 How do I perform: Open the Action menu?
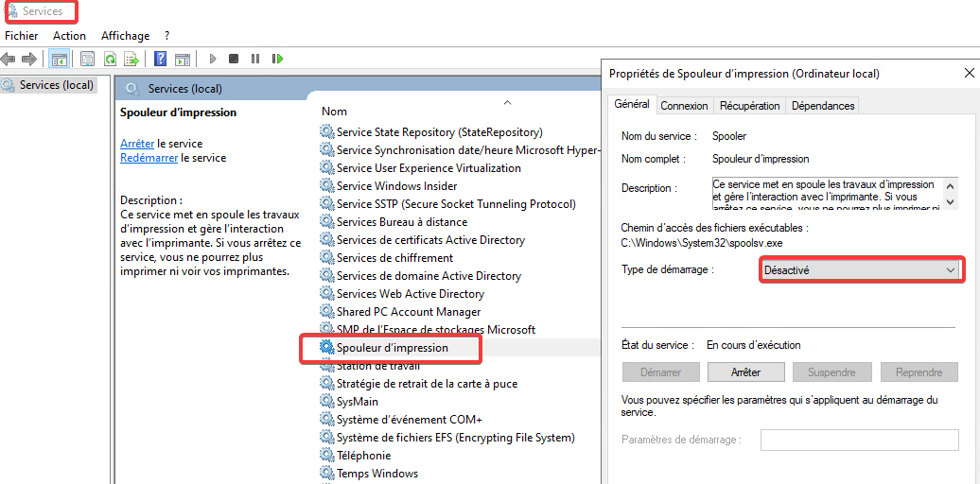[69, 36]
